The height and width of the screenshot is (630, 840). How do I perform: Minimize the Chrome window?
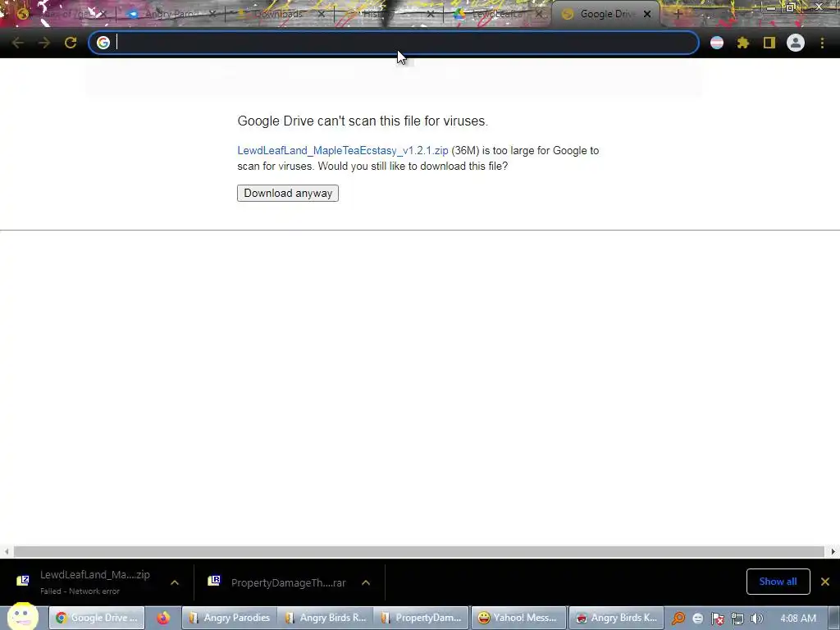coord(770,7)
